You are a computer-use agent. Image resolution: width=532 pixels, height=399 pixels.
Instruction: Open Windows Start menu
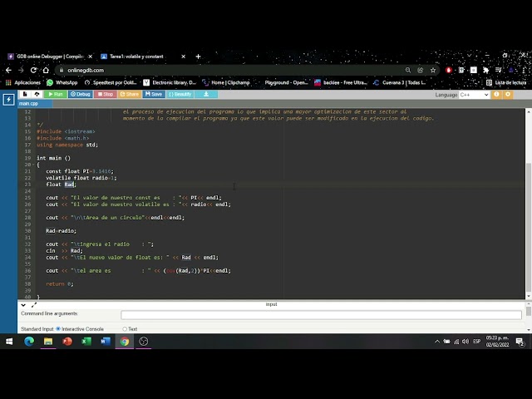coord(9,342)
